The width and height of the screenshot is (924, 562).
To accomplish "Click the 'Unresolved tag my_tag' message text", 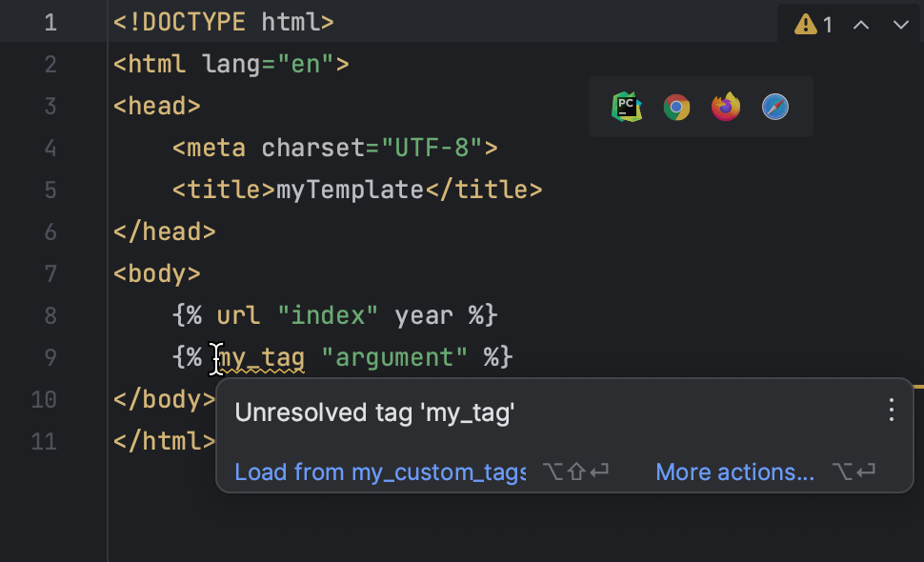I will click(375, 411).
